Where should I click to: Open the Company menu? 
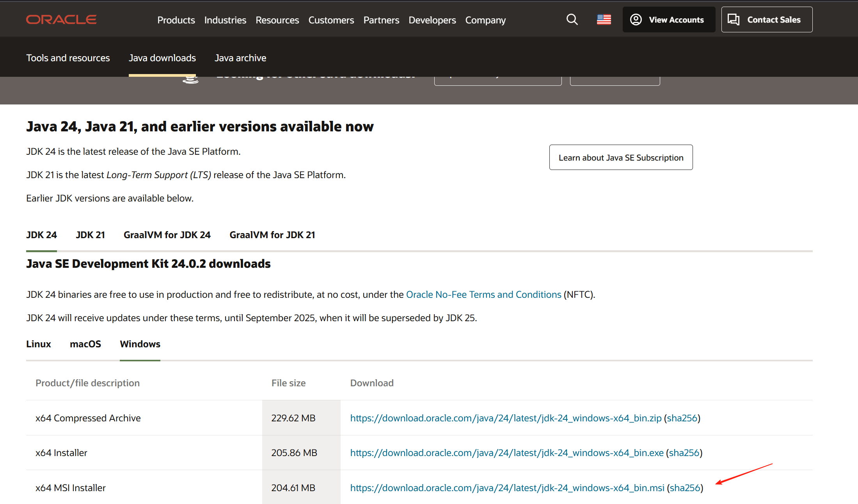click(485, 20)
